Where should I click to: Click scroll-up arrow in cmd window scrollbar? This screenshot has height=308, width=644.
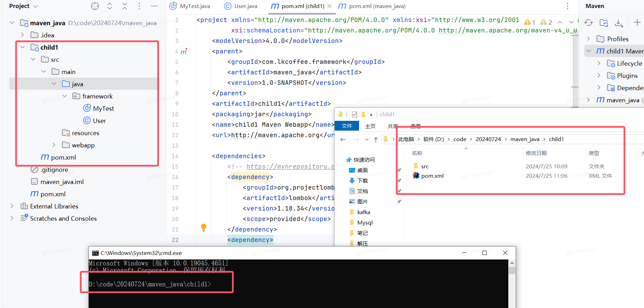pos(512,263)
